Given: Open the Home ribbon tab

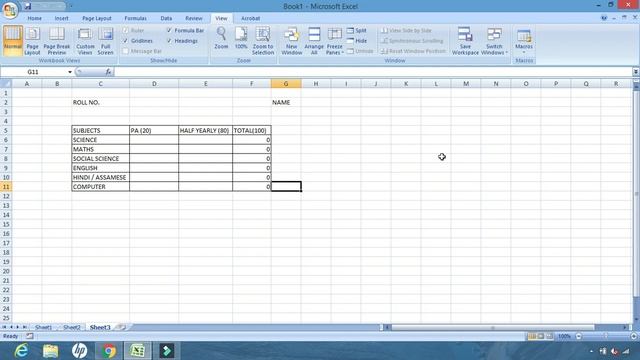Looking at the screenshot, I should click(x=35, y=18).
